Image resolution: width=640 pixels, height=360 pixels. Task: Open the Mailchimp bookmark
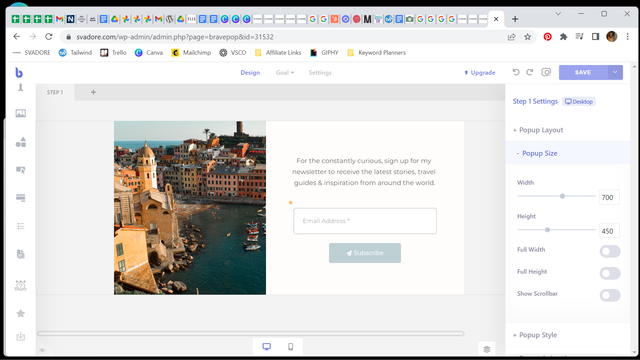(x=191, y=52)
